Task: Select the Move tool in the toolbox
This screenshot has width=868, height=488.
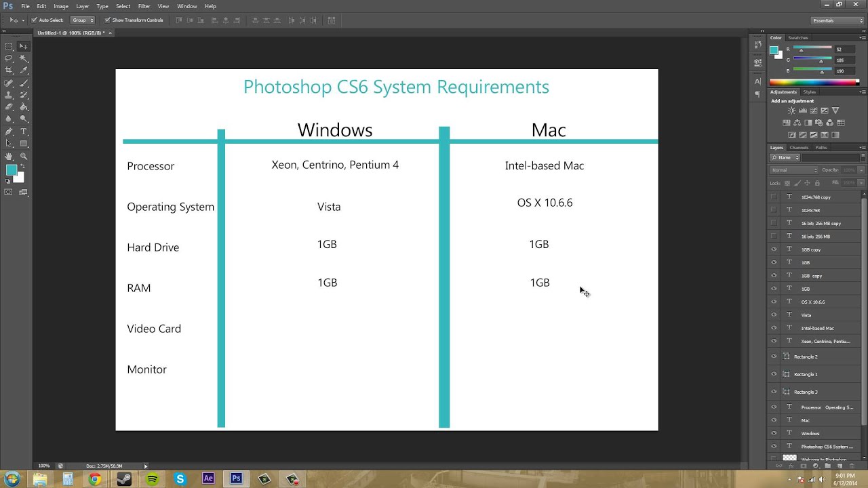Action: point(24,46)
